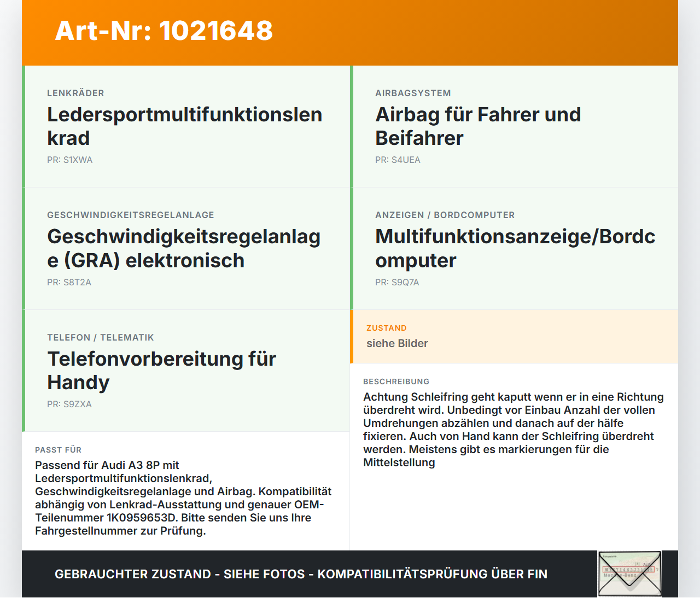Image resolution: width=700 pixels, height=598 pixels.
Task: Select the Airbag für Fahrer und Beifahrer heading
Action: click(x=478, y=126)
